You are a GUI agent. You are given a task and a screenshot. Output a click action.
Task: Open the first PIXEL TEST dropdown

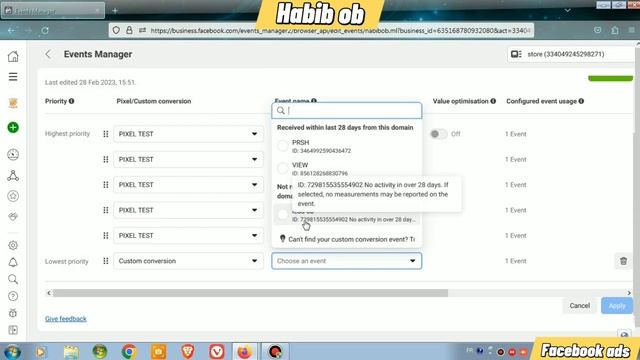point(188,134)
